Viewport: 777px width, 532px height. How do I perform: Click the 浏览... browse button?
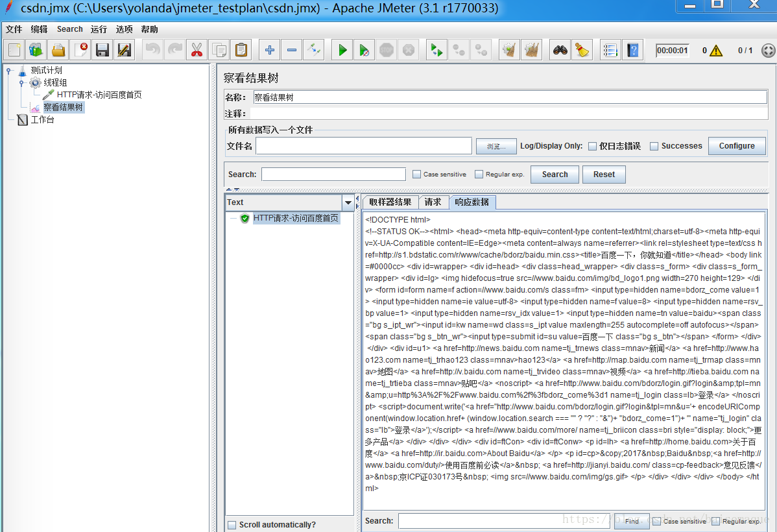tap(496, 146)
